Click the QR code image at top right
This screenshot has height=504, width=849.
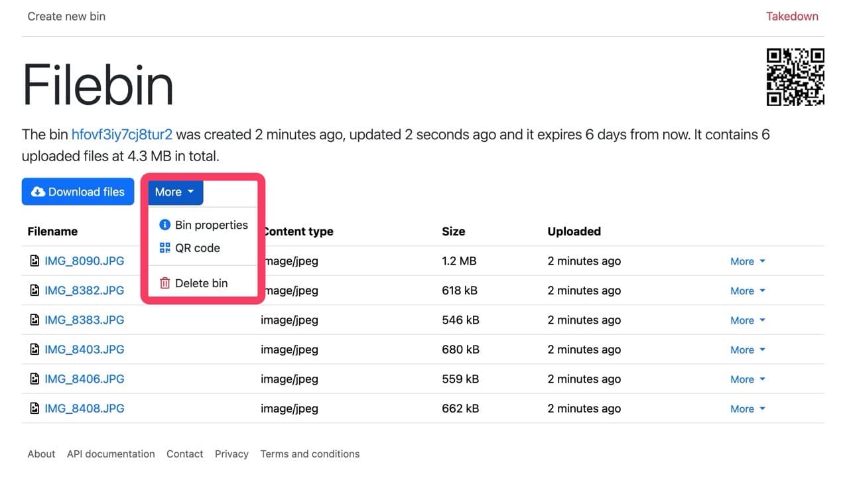[x=795, y=77]
